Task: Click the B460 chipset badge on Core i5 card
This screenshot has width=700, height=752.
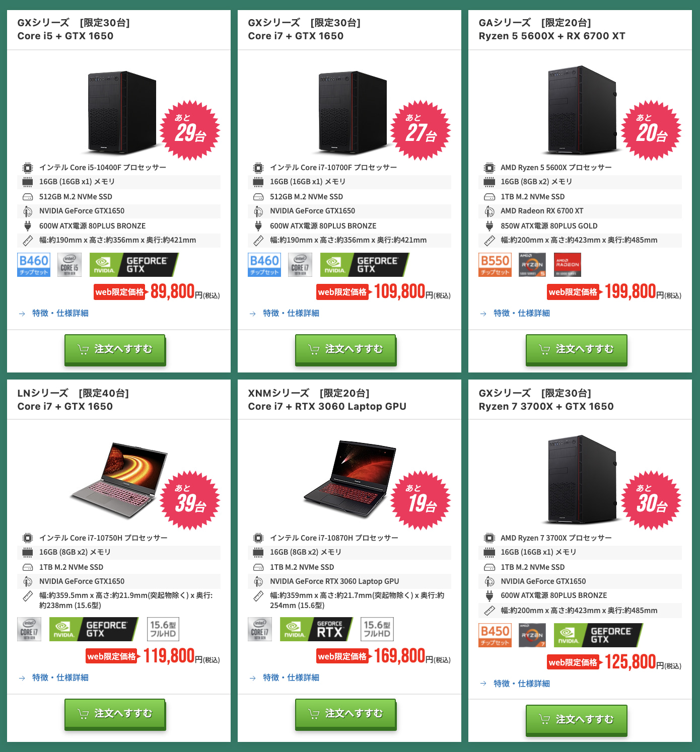Action: coord(34,265)
